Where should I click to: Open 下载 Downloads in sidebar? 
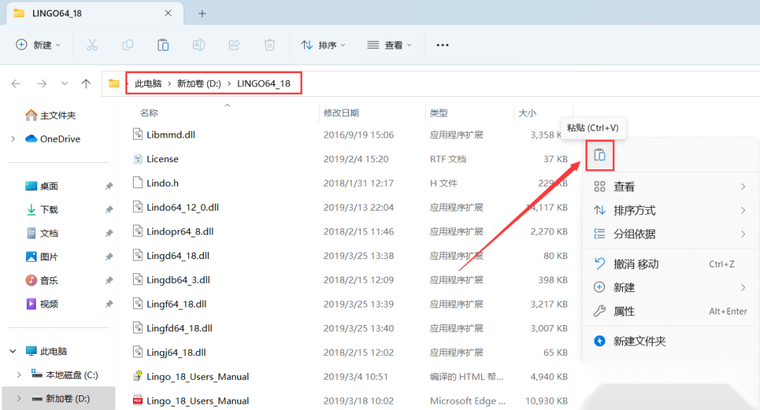pos(42,209)
